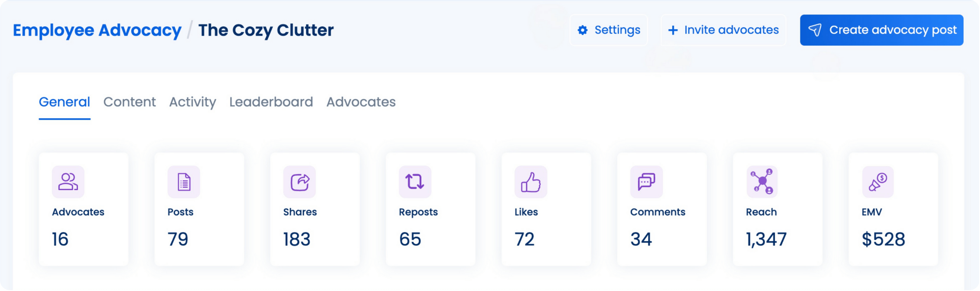This screenshot has height=291, width=980.
Task: Click the Comments speech bubble icon
Action: [646, 182]
